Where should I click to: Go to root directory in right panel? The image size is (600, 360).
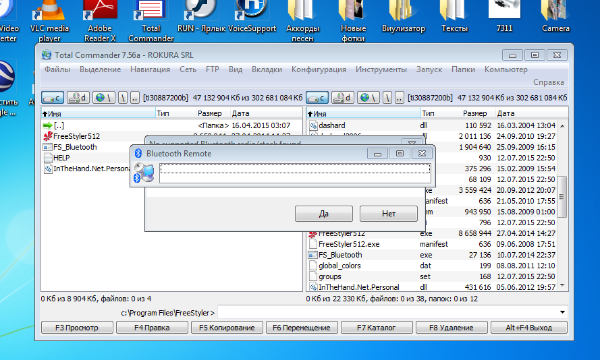click(388, 98)
